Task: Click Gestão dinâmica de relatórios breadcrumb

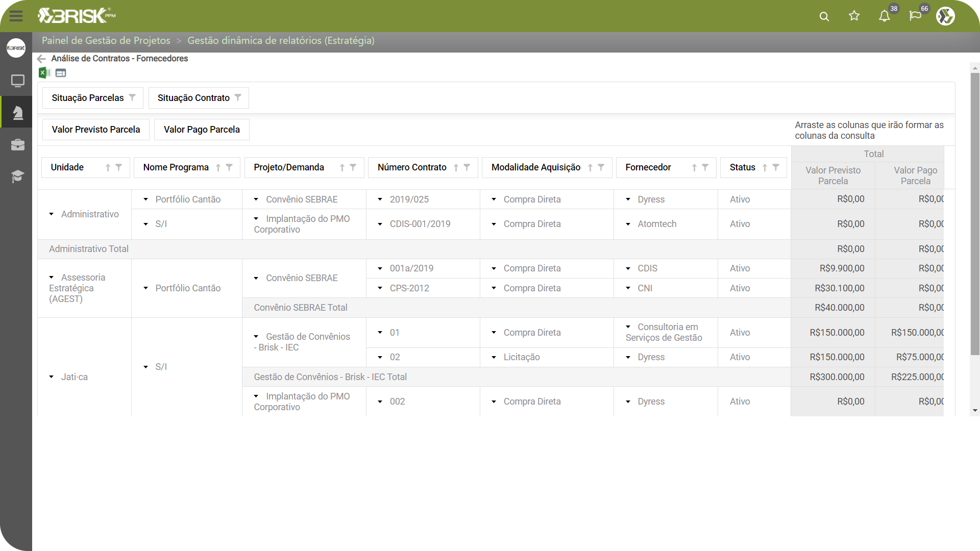Action: pyautogui.click(x=281, y=41)
